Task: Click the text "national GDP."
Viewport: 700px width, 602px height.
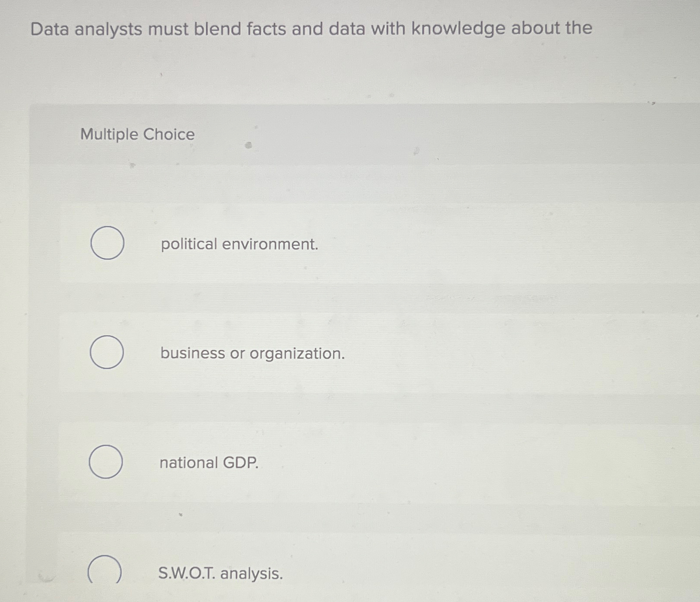Action: point(209,463)
